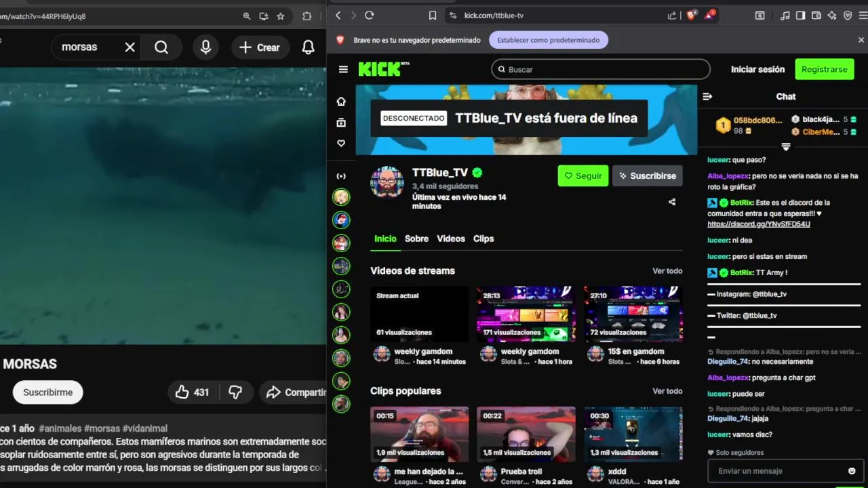The image size is (868, 488).
Task: Reload the Kick page
Action: [369, 15]
